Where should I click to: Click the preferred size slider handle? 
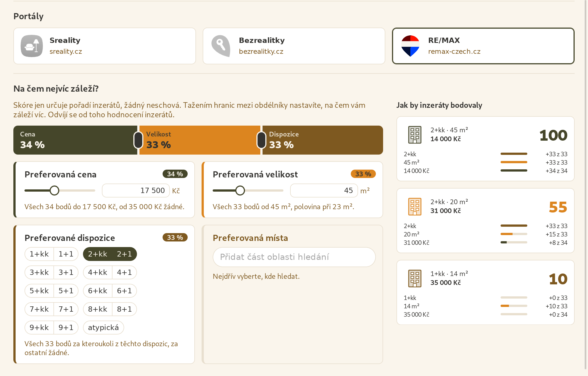(x=240, y=191)
